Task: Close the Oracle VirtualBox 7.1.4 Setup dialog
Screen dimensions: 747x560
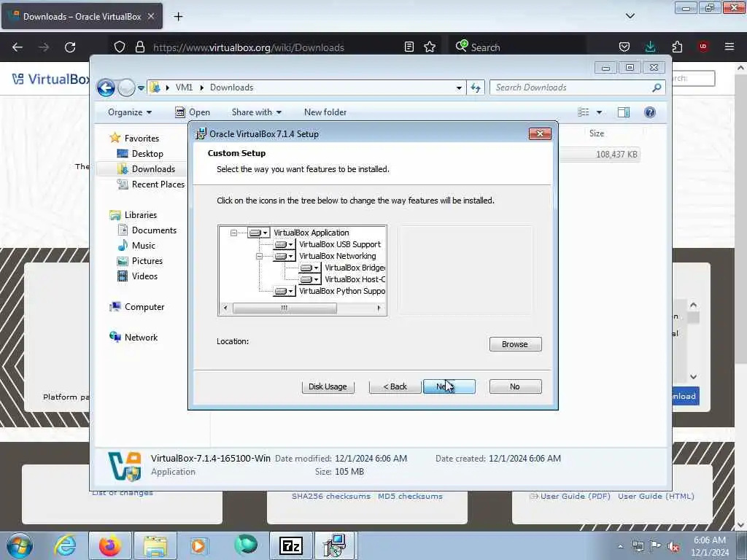Action: click(x=540, y=134)
